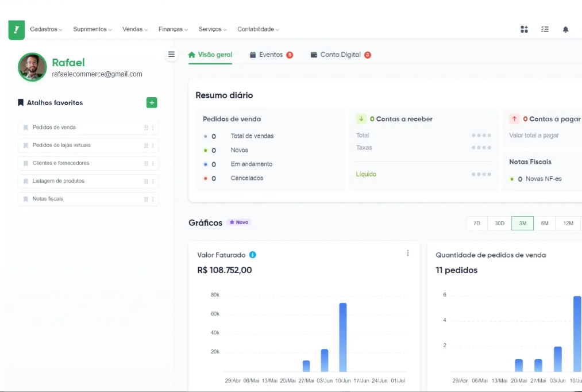This screenshot has width=582, height=392.
Task: Click bookmark icon on Listagem de produtos
Action: pos(26,181)
